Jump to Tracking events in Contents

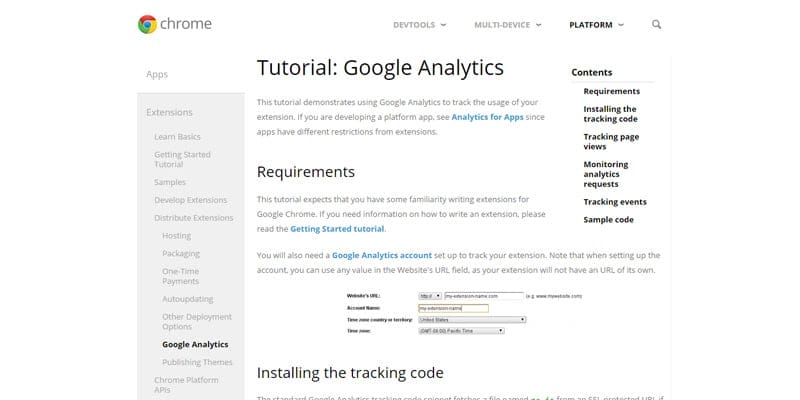pyautogui.click(x=615, y=202)
